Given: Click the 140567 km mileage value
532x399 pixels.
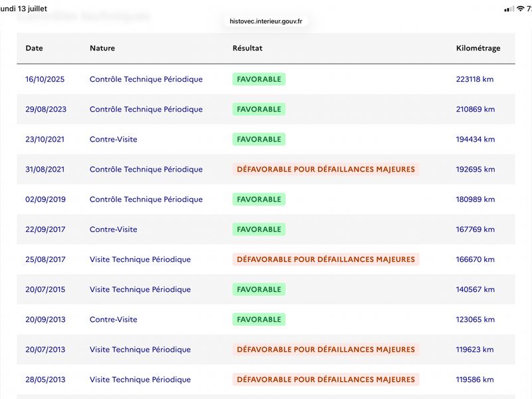Looking at the screenshot, I should coord(475,289).
